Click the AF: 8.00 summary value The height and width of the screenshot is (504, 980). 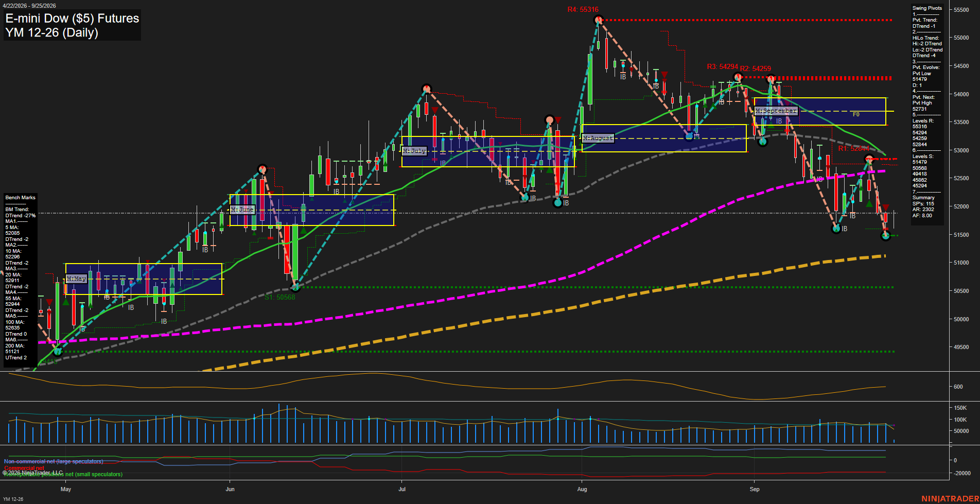coord(922,216)
